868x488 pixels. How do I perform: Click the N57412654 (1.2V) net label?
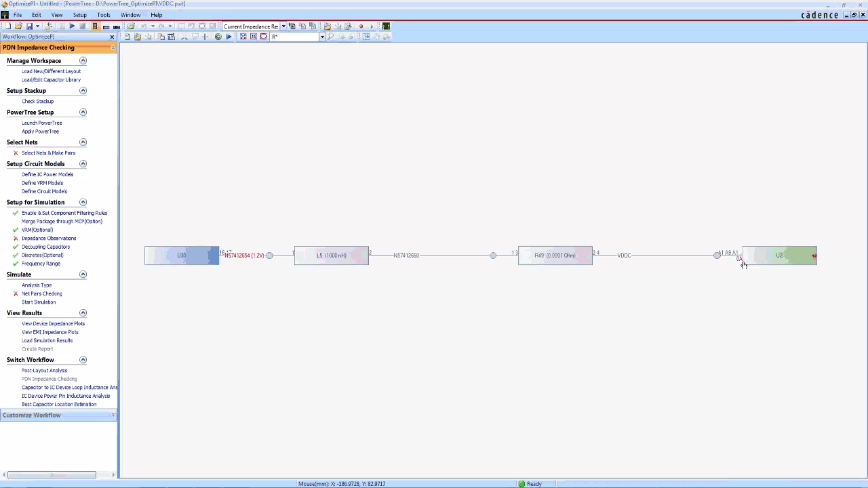tap(244, 256)
